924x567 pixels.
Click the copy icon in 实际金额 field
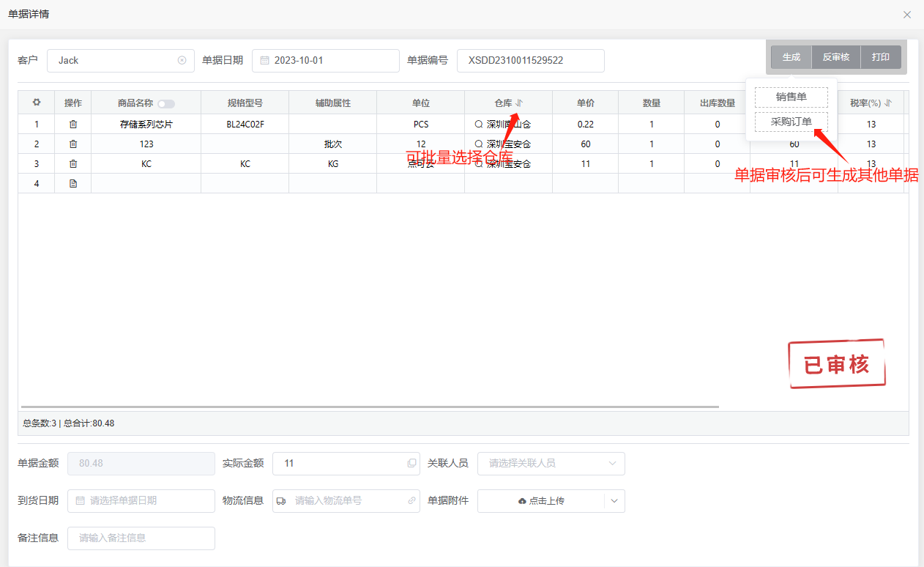[411, 464]
